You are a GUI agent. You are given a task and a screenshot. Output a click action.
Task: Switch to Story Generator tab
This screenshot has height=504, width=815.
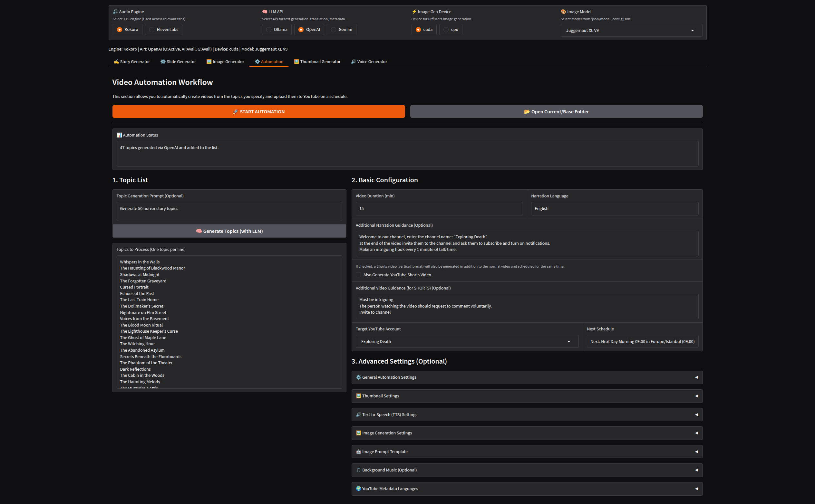point(132,62)
